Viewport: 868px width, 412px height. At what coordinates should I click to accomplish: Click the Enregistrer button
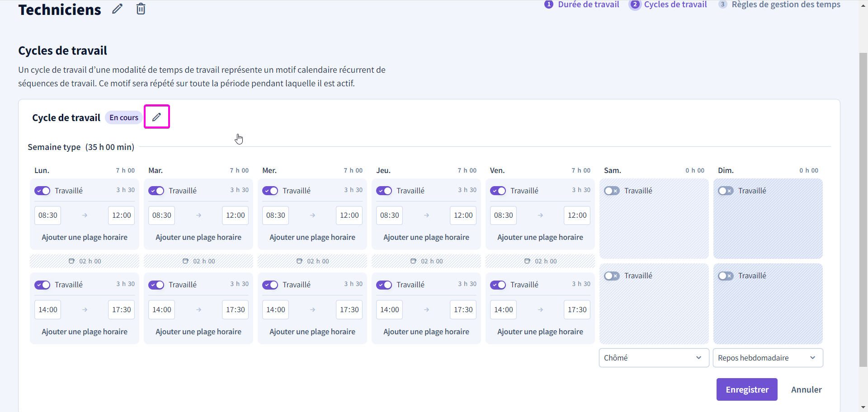point(747,389)
